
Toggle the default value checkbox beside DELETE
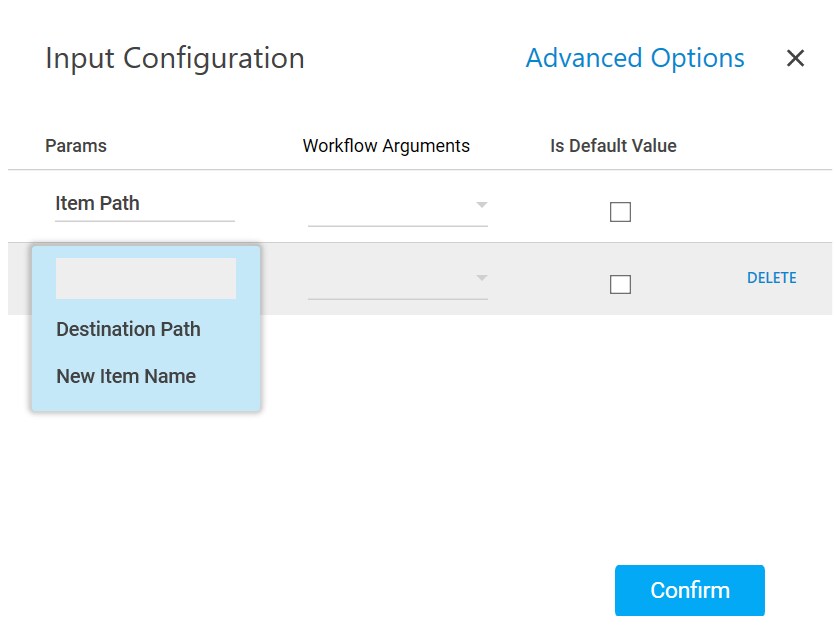click(620, 284)
